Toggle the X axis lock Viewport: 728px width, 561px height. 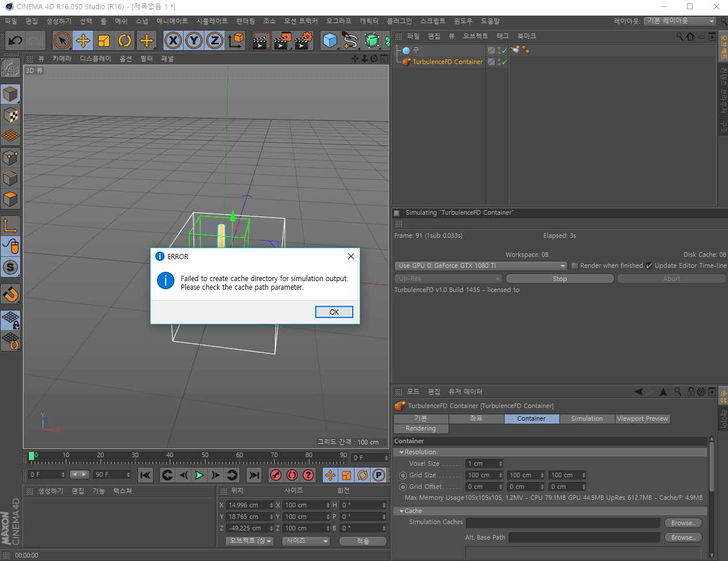click(173, 40)
